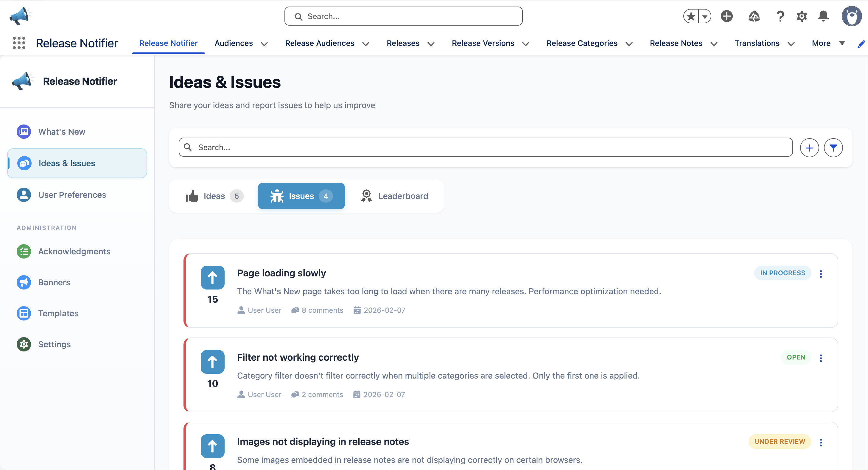Expand the Audiences tab chevron

tap(264, 44)
